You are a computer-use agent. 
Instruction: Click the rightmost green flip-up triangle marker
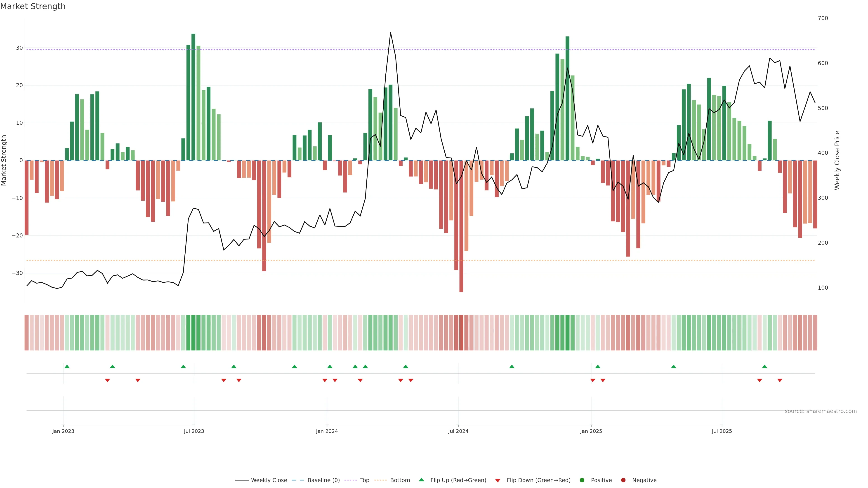coord(764,366)
